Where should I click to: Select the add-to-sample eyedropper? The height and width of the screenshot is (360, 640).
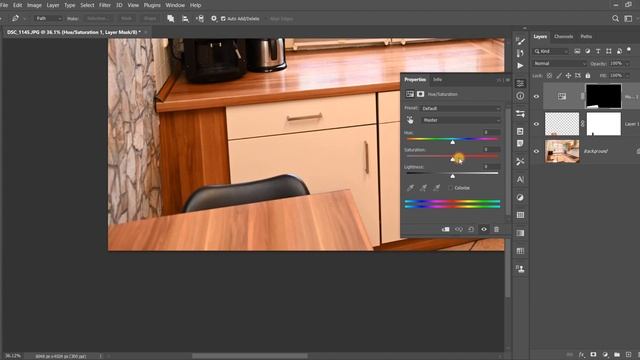click(423, 188)
